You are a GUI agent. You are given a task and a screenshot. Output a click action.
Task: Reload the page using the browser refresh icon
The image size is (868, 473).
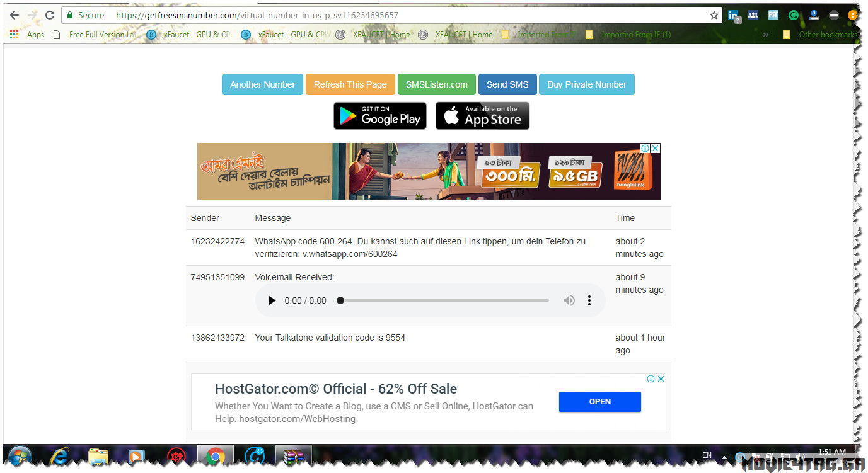click(50, 15)
